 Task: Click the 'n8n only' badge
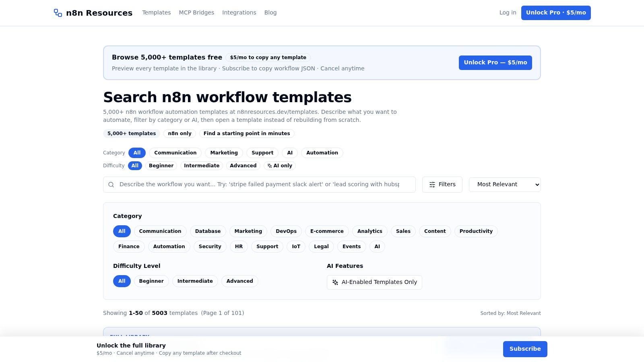(x=180, y=134)
